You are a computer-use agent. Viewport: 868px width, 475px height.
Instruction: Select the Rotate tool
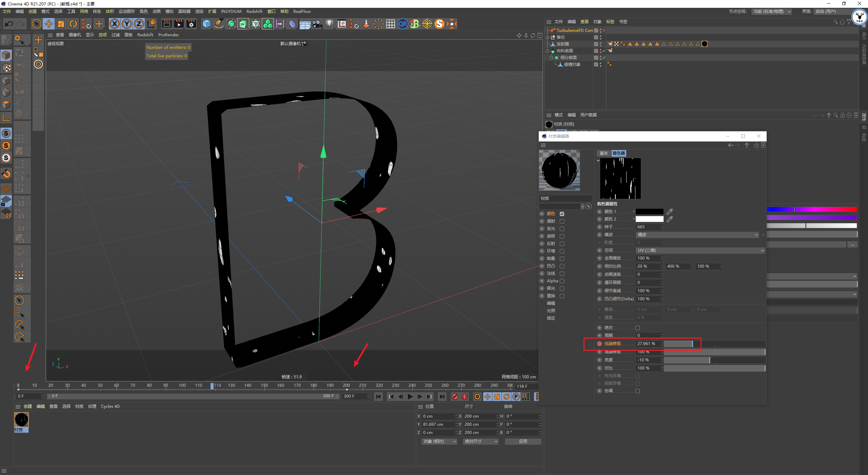point(73,24)
